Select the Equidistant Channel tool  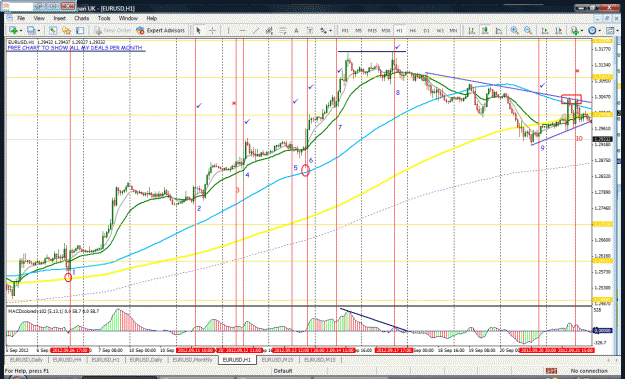click(x=269, y=30)
